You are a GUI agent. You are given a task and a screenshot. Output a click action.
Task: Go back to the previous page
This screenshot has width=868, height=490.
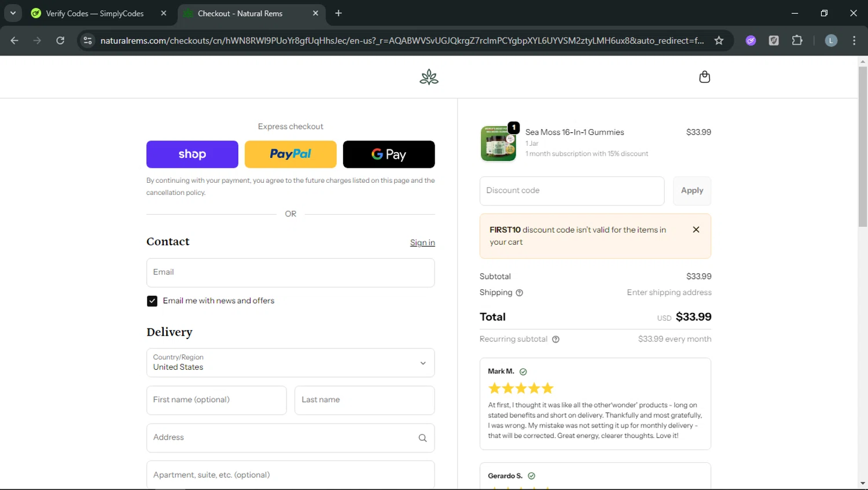(x=14, y=40)
